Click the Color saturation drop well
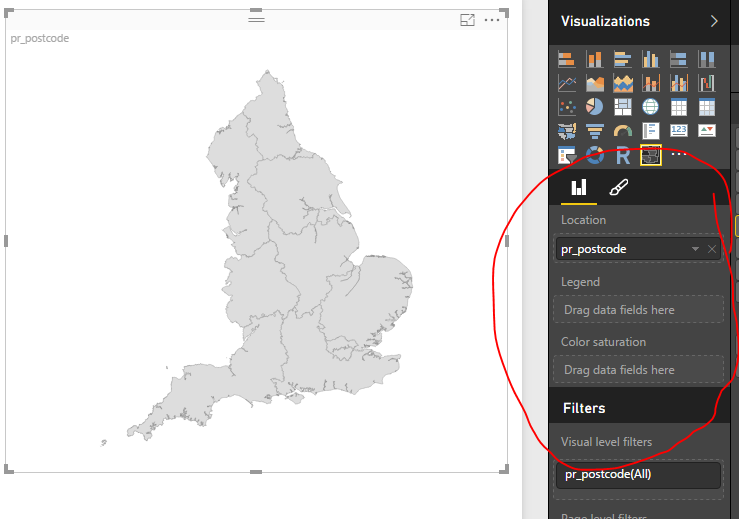This screenshot has height=519, width=739. [639, 370]
